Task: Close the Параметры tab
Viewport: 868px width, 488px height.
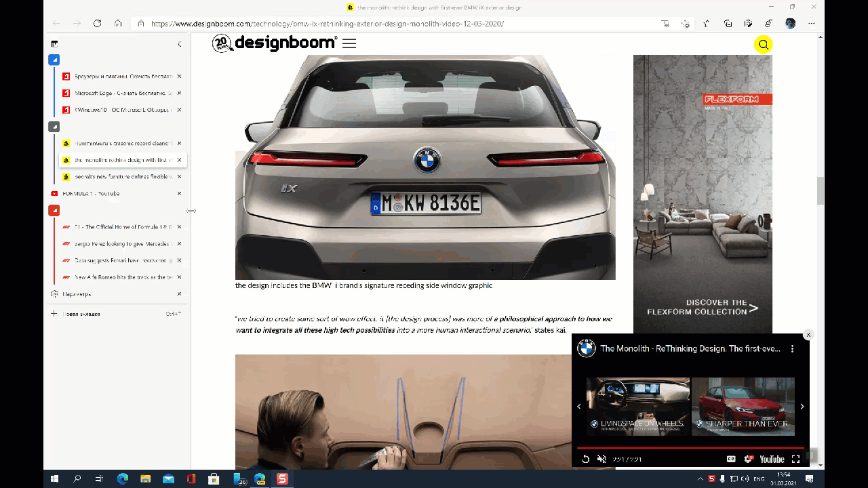Action: point(180,293)
